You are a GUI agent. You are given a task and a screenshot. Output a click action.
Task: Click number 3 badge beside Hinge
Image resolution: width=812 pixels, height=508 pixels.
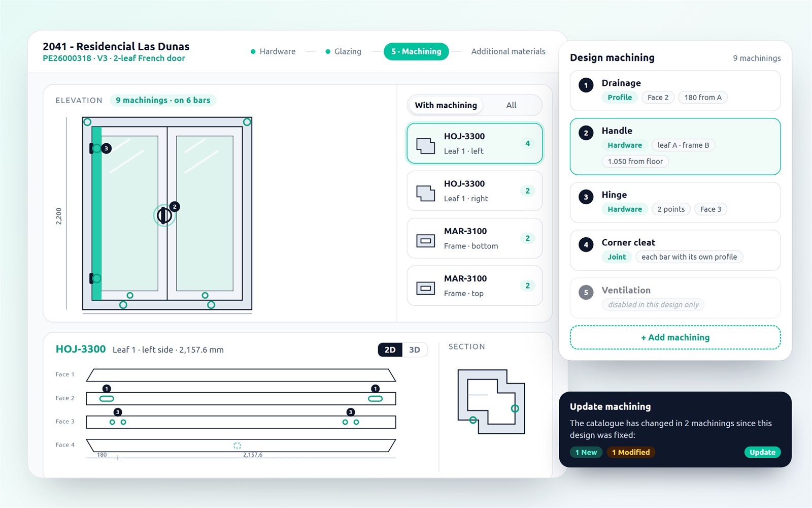586,197
